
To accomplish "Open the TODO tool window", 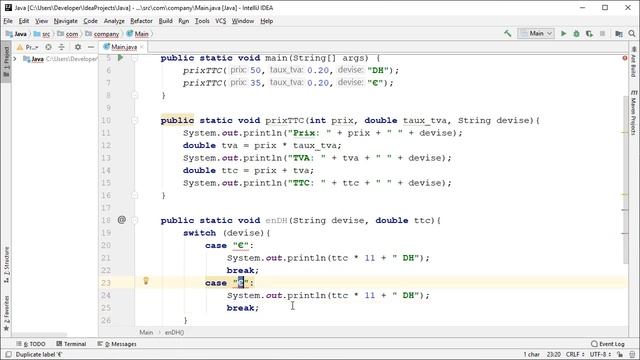I will click(x=31, y=344).
